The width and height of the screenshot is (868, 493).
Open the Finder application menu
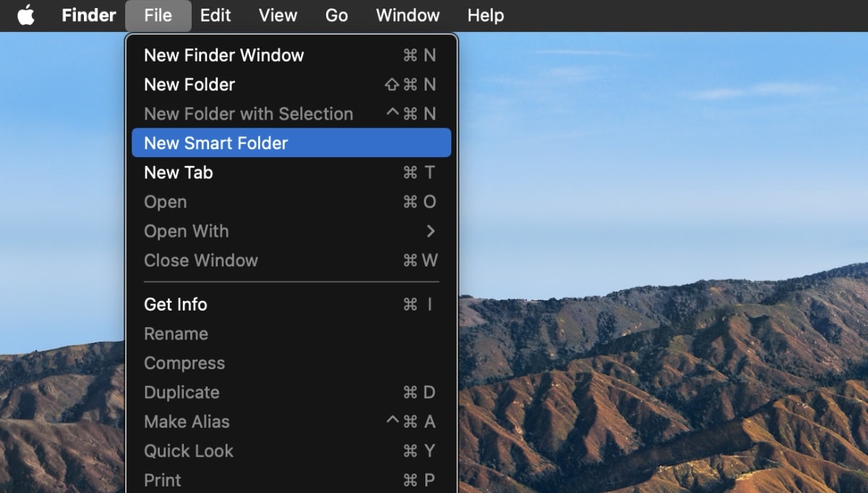pos(88,15)
